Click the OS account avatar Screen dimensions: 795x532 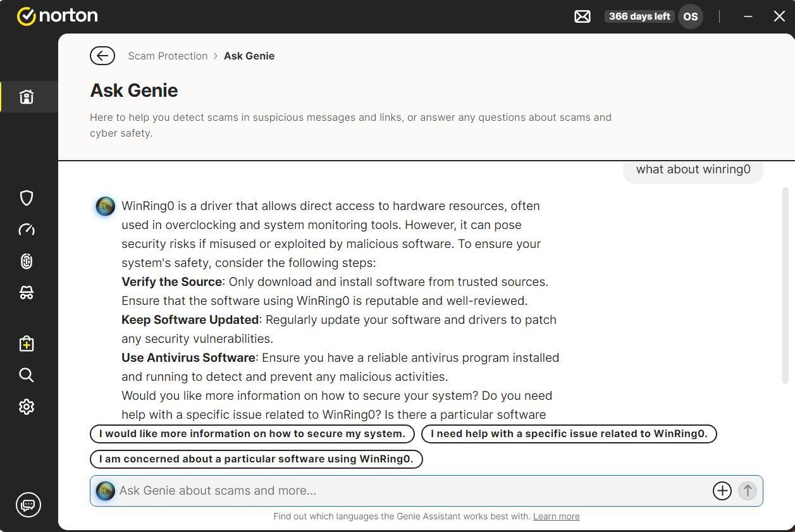pyautogui.click(x=690, y=16)
